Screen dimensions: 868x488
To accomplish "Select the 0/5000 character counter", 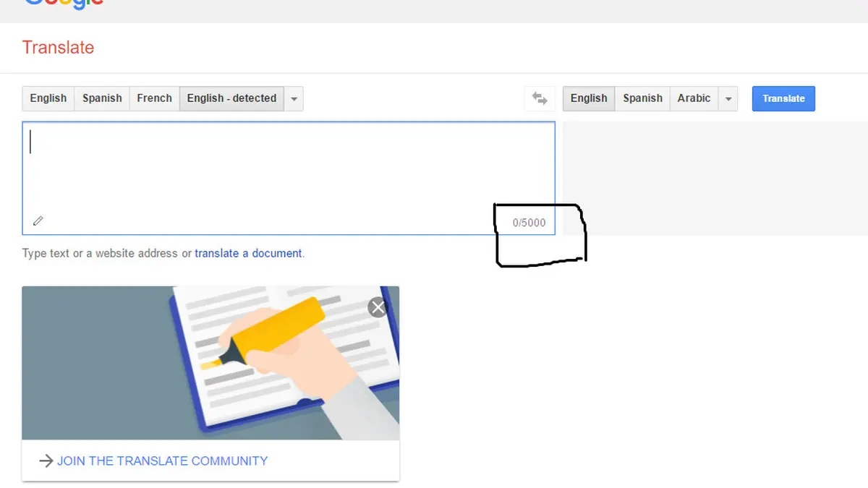I will click(527, 223).
